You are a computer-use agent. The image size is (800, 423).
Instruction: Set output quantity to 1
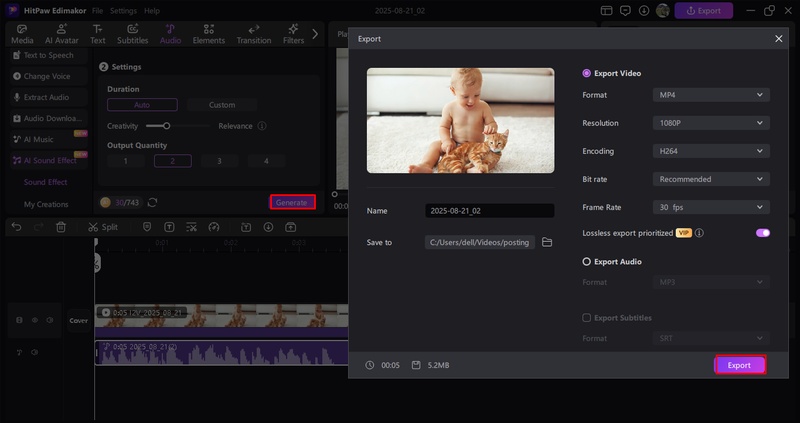pyautogui.click(x=126, y=161)
